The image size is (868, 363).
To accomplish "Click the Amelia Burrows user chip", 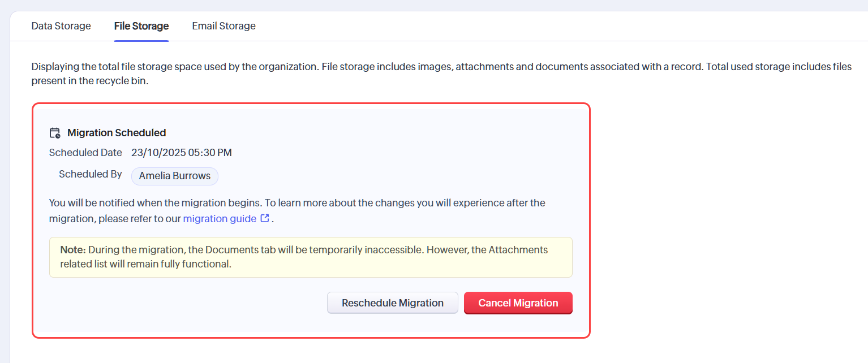I will [x=175, y=176].
